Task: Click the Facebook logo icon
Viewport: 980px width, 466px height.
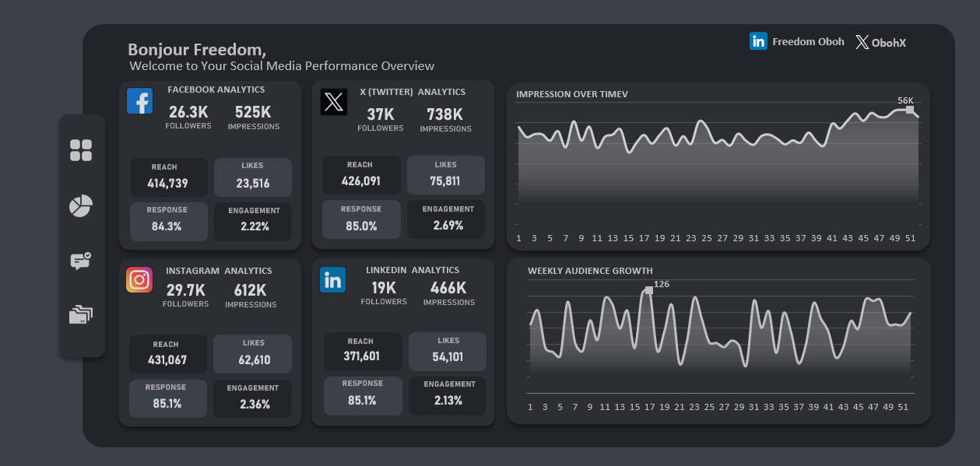Action: pyautogui.click(x=139, y=101)
